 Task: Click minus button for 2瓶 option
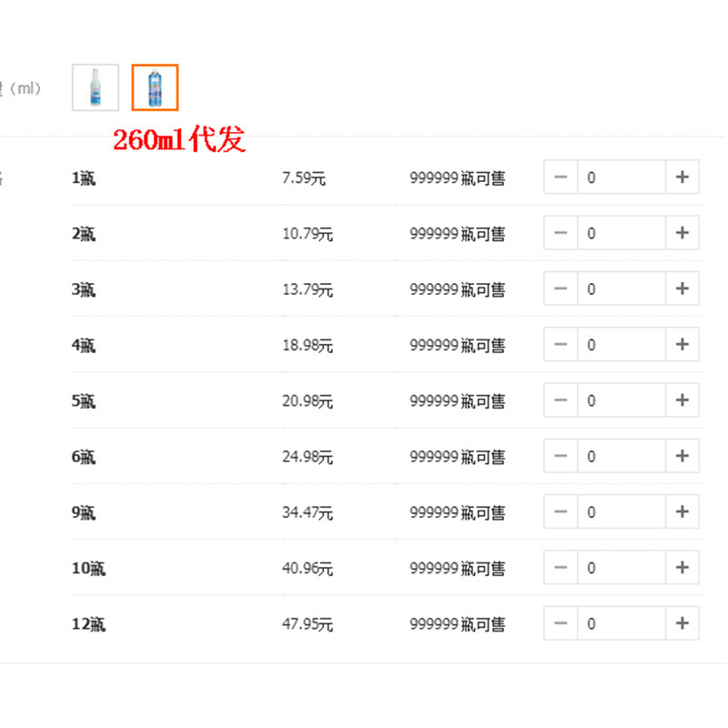(561, 233)
